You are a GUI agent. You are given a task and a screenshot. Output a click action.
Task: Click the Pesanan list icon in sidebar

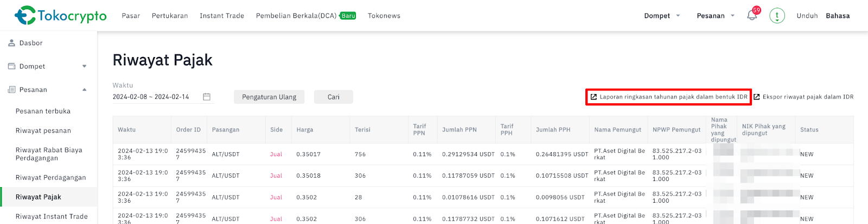pyautogui.click(x=11, y=90)
